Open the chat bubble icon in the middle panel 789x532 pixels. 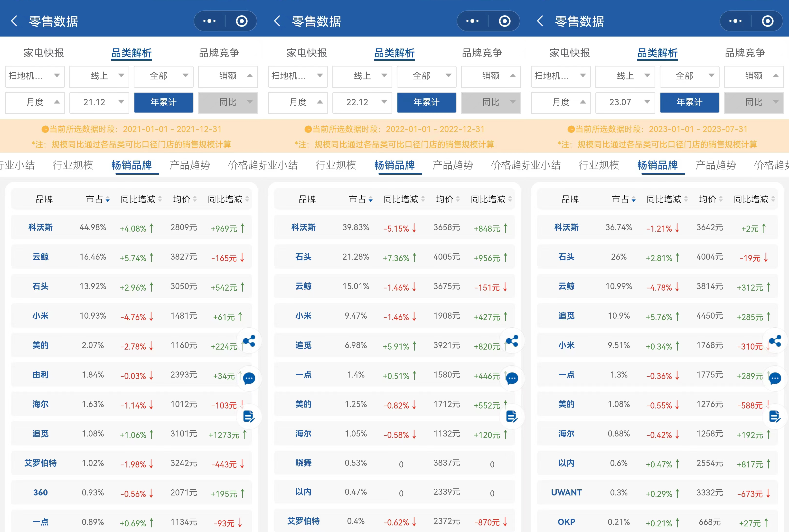pyautogui.click(x=512, y=378)
